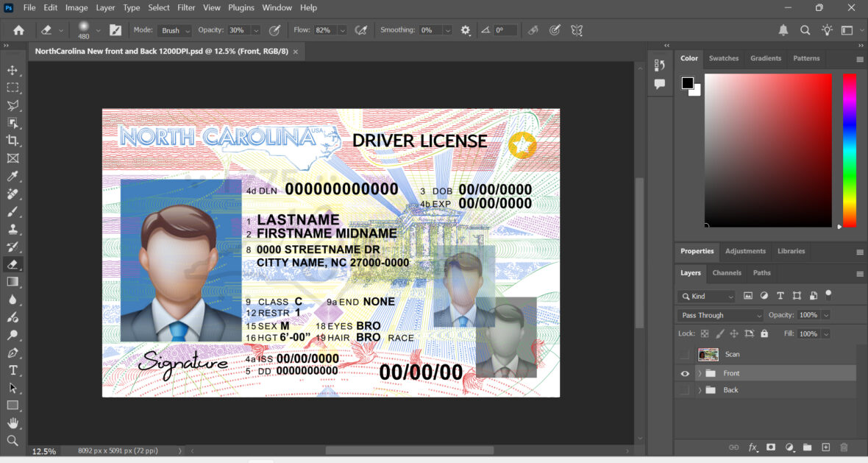Image resolution: width=868 pixels, height=463 pixels.
Task: Select the Move tool
Action: tap(13, 70)
